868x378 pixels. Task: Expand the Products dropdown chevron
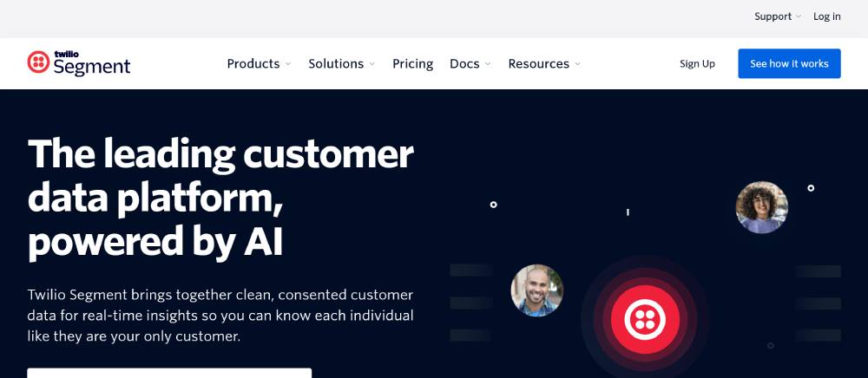coord(288,64)
